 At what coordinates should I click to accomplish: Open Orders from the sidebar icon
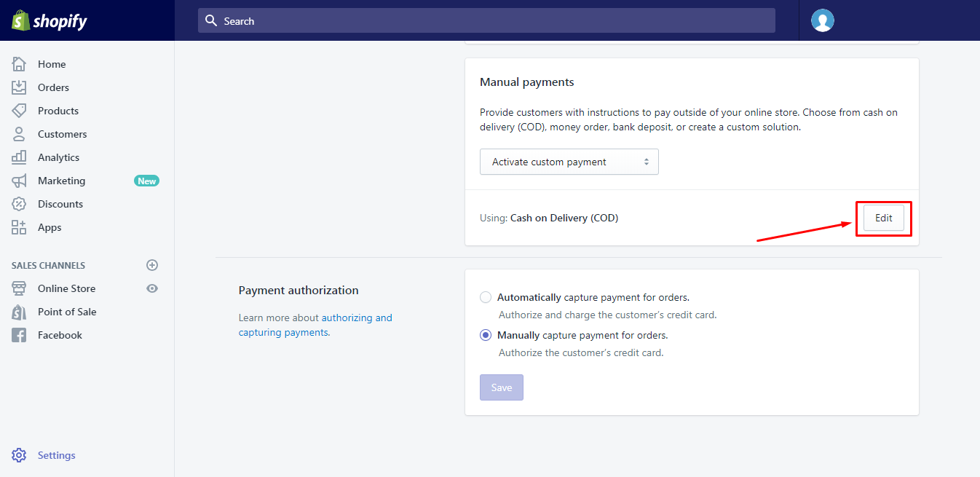(x=20, y=87)
